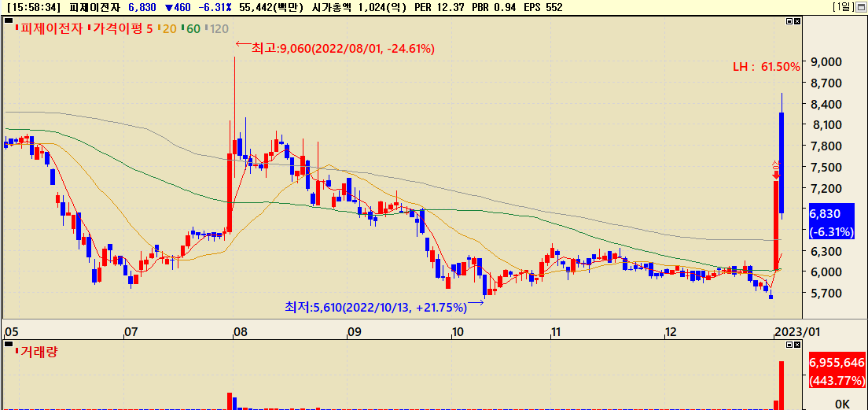The image size is (868, 410).
Task: Click the LH : 61.50% label
Action: (x=767, y=67)
